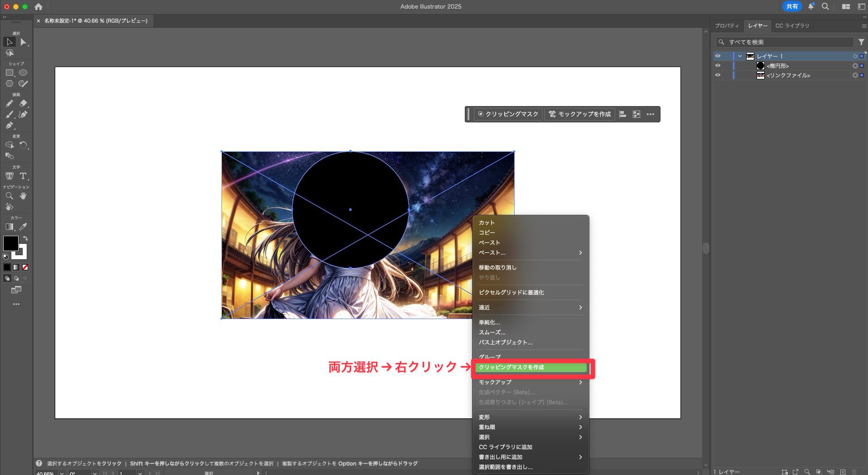Switch to CC ライブラリ tab
Image resolution: width=868 pixels, height=475 pixels.
pos(792,26)
